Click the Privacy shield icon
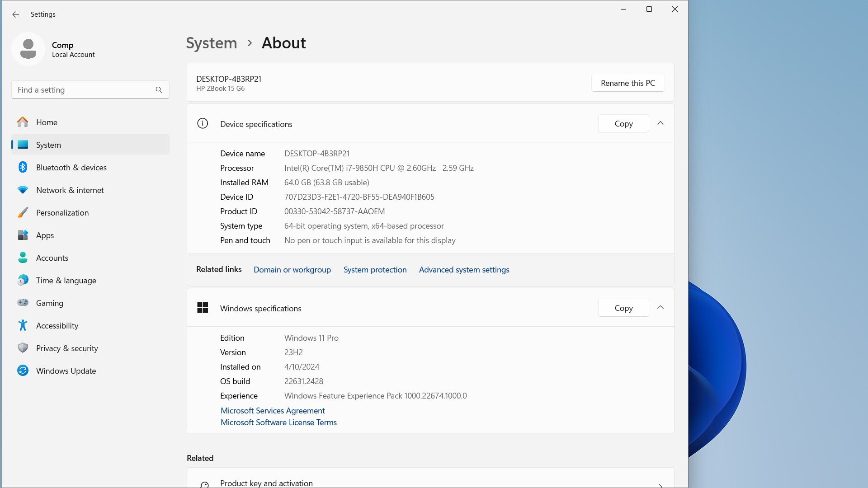 (x=23, y=348)
